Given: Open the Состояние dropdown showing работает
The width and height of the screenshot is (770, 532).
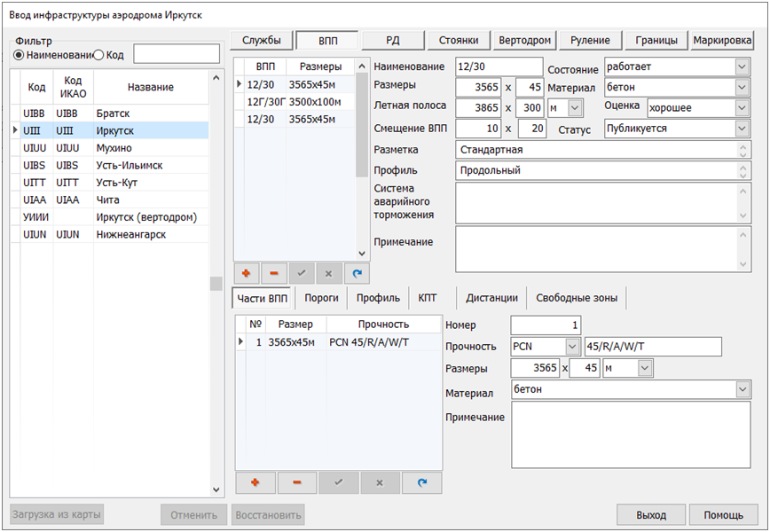Looking at the screenshot, I should (742, 66).
